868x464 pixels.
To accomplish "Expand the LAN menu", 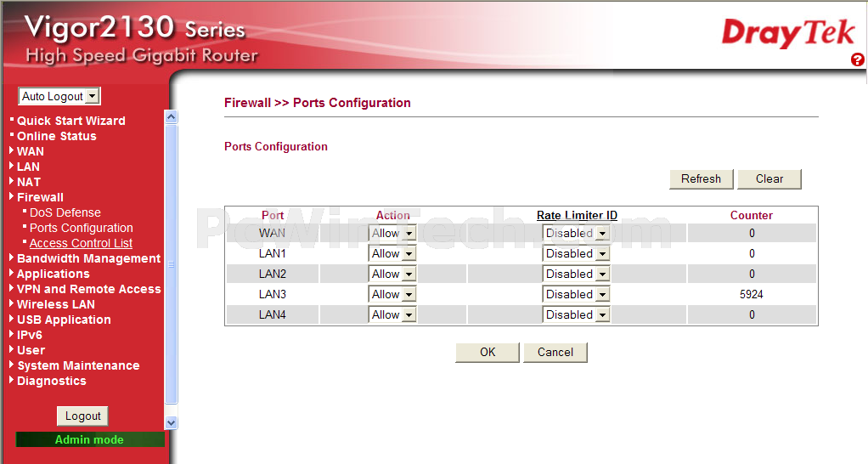I will click(28, 167).
